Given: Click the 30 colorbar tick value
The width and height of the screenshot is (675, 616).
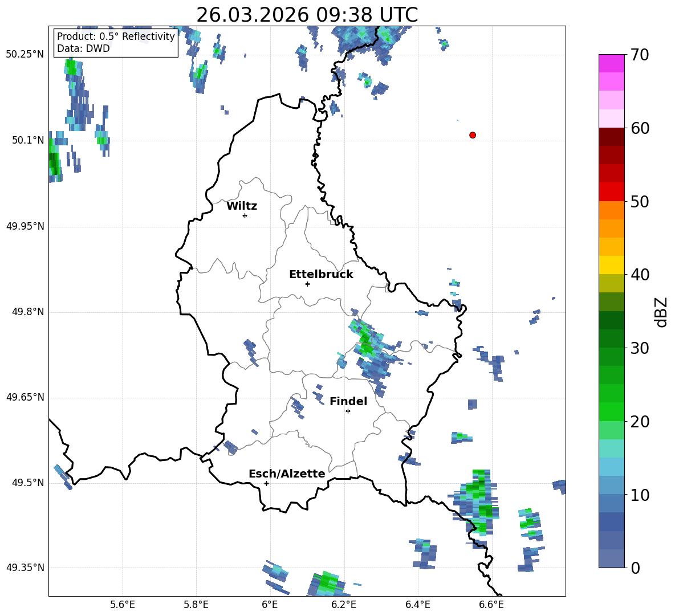Looking at the screenshot, I should tap(640, 348).
